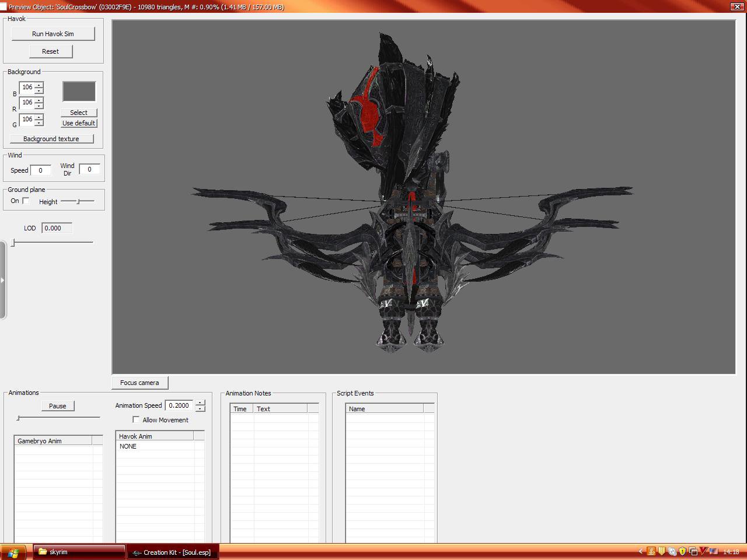
Task: Switch to Creation Kit [Soul.esp] taskbar item
Action: (x=173, y=552)
